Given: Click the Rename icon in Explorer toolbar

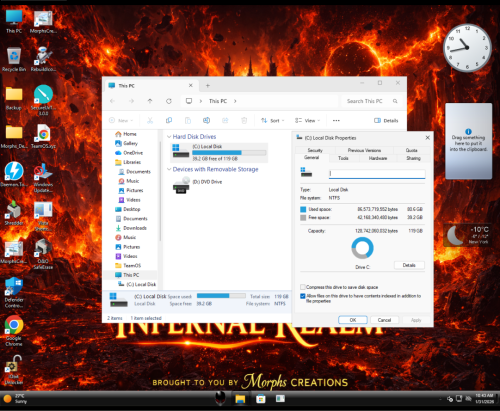Looking at the screenshot, I should pyautogui.click(x=207, y=120).
